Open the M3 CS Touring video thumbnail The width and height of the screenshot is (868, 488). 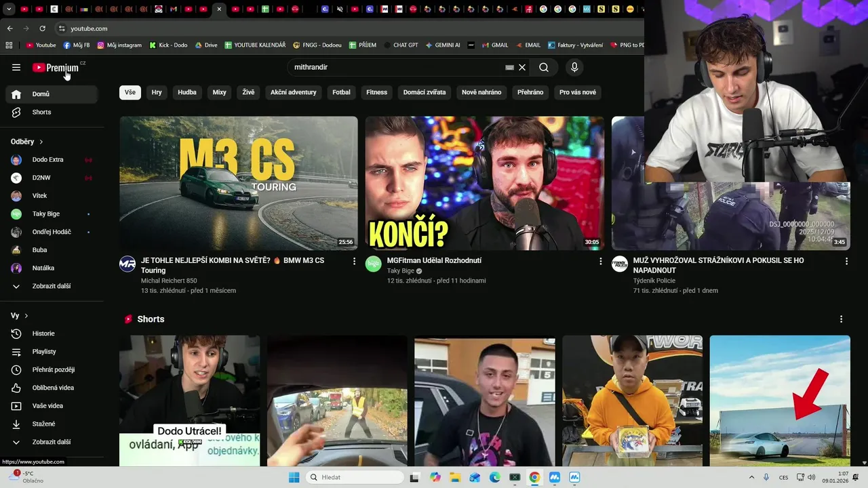239,183
